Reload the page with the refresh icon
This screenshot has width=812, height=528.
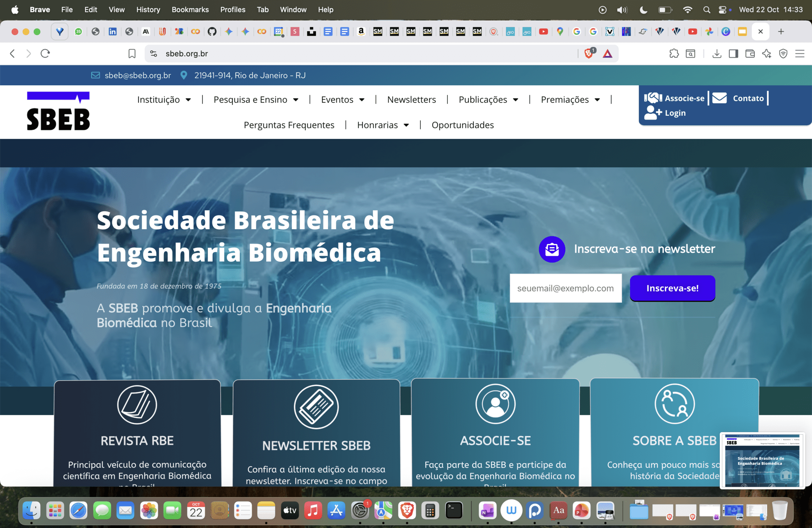[45, 54]
